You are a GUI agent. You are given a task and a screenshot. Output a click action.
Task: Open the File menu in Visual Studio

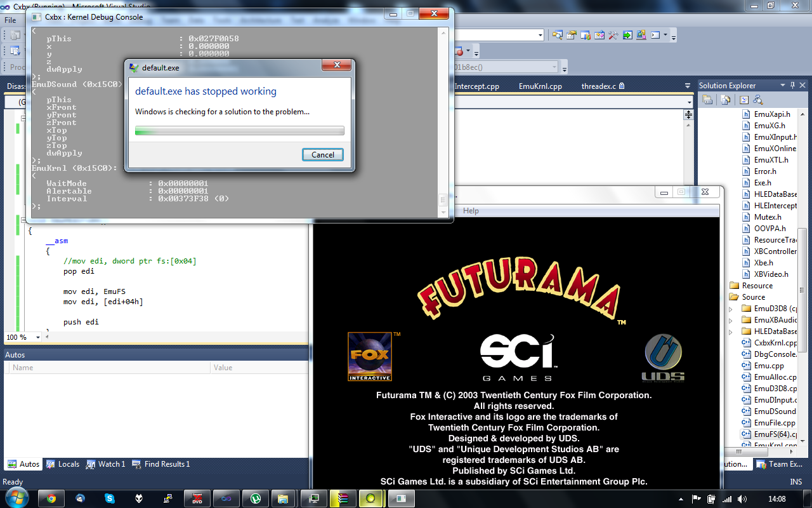[x=10, y=20]
